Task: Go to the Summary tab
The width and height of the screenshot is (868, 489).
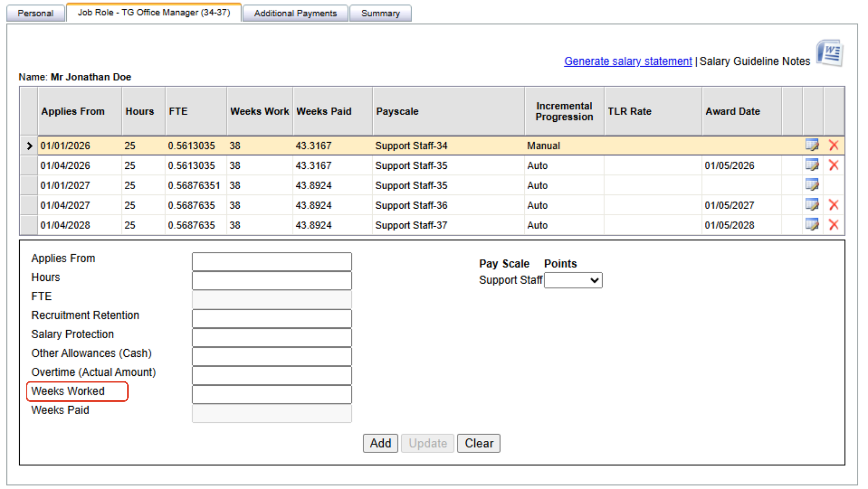Action: [380, 13]
